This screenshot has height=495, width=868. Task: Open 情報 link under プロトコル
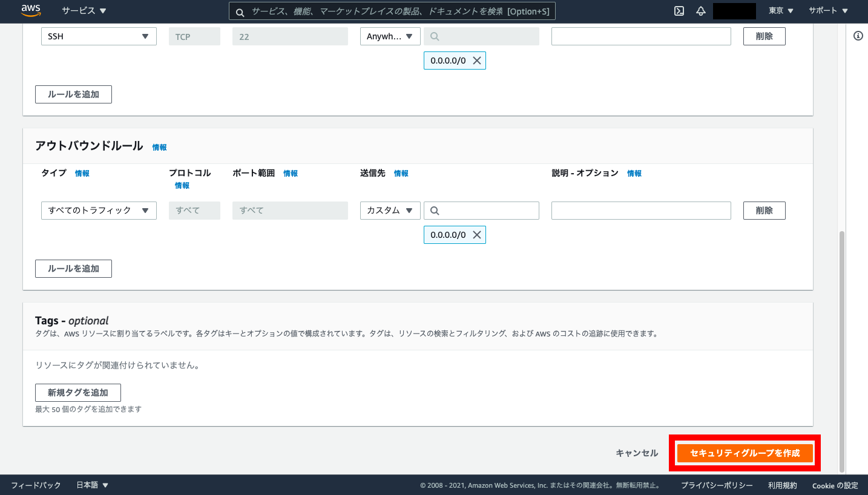point(182,186)
